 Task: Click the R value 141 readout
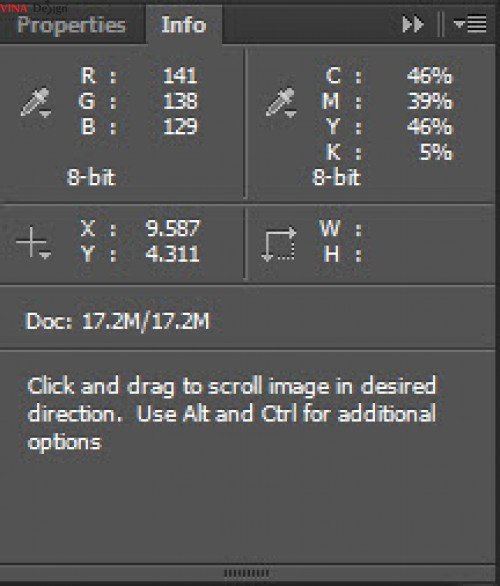pos(180,76)
